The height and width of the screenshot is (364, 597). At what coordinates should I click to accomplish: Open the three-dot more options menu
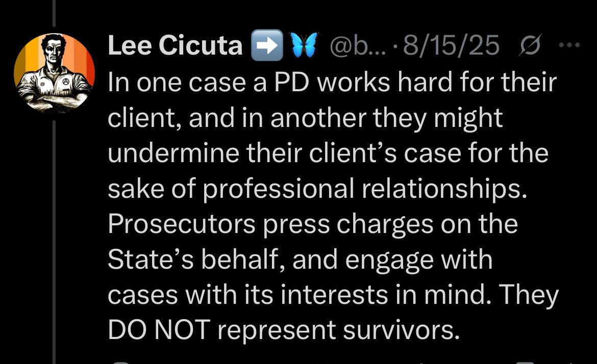(x=570, y=45)
